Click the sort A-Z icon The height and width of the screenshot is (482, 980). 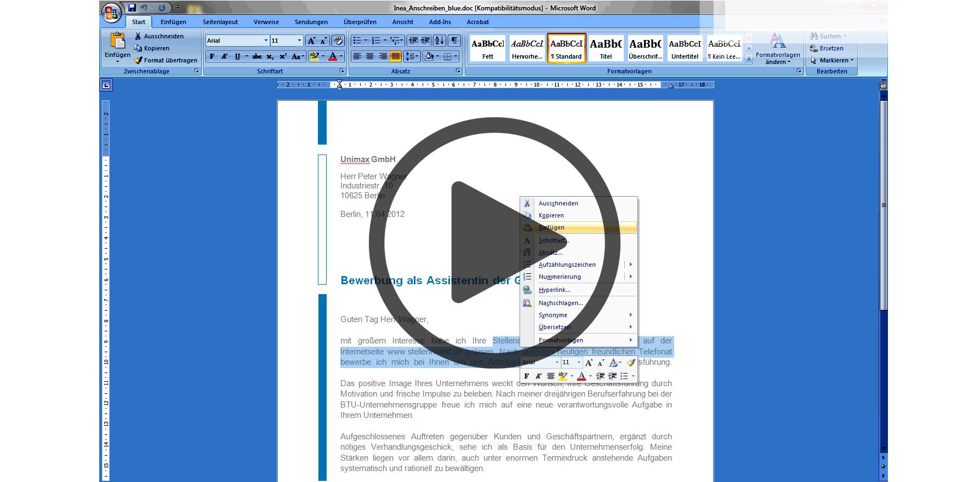click(439, 41)
